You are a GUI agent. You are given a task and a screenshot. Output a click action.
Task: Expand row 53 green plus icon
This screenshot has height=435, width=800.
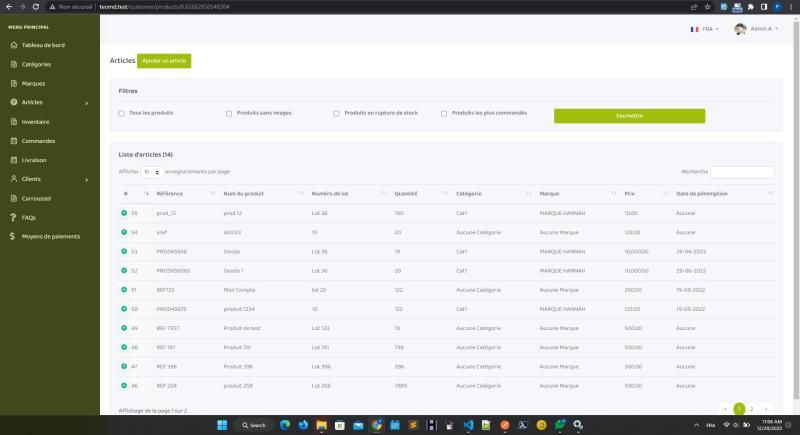(x=124, y=251)
